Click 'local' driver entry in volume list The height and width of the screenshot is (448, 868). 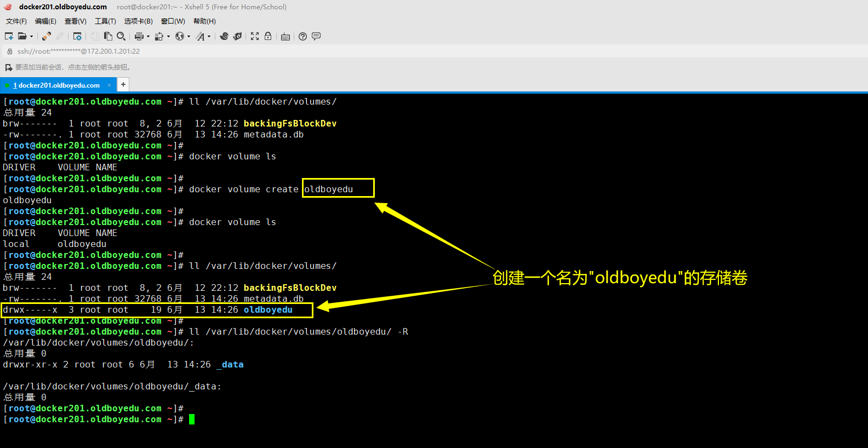[x=16, y=244]
